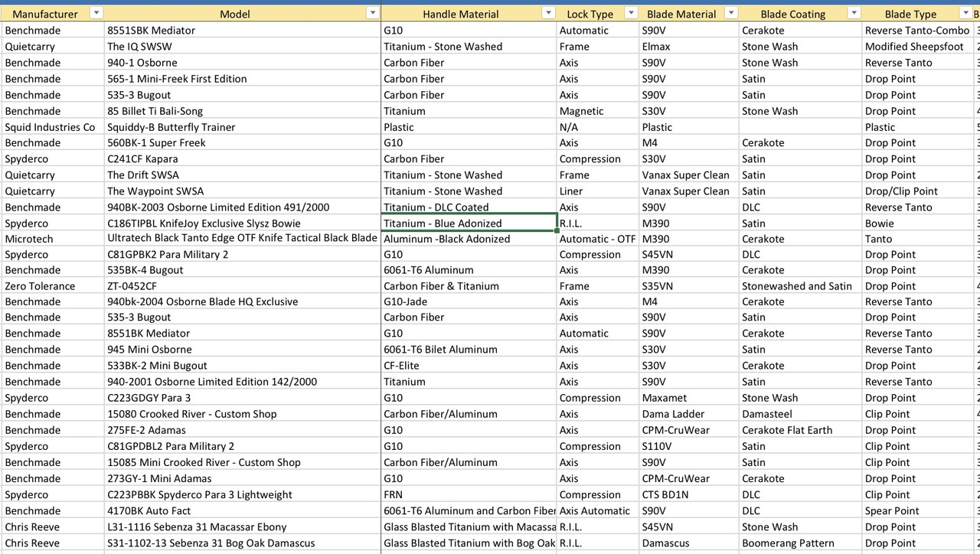Select cell '6061-T6 Bilet Aluminum'
Screen dimensions: 980x554
click(x=469, y=350)
